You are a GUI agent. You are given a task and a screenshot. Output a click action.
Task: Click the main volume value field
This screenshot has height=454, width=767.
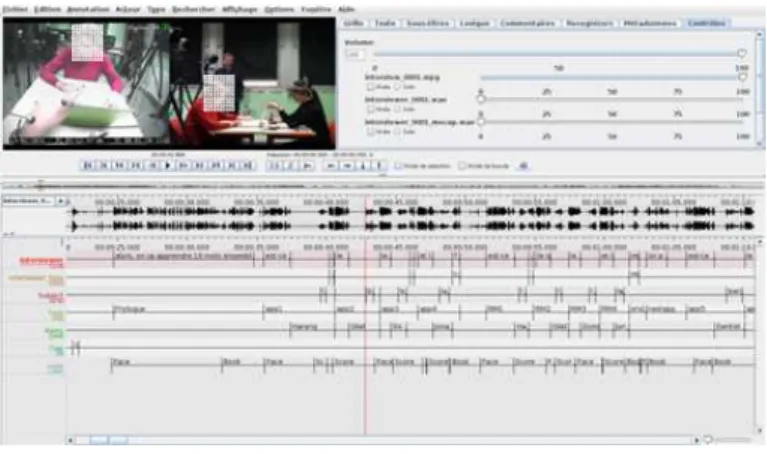[355, 54]
